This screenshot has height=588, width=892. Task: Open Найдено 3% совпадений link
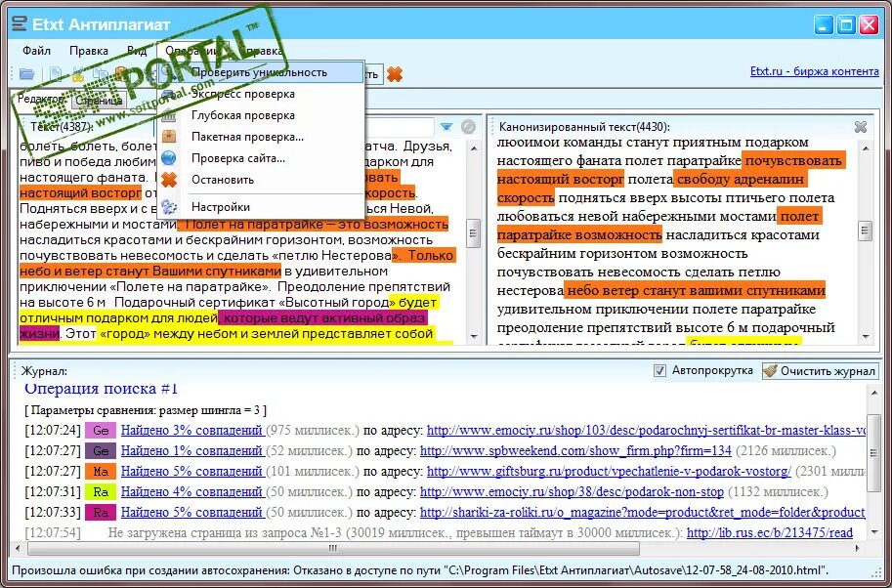coord(191,431)
